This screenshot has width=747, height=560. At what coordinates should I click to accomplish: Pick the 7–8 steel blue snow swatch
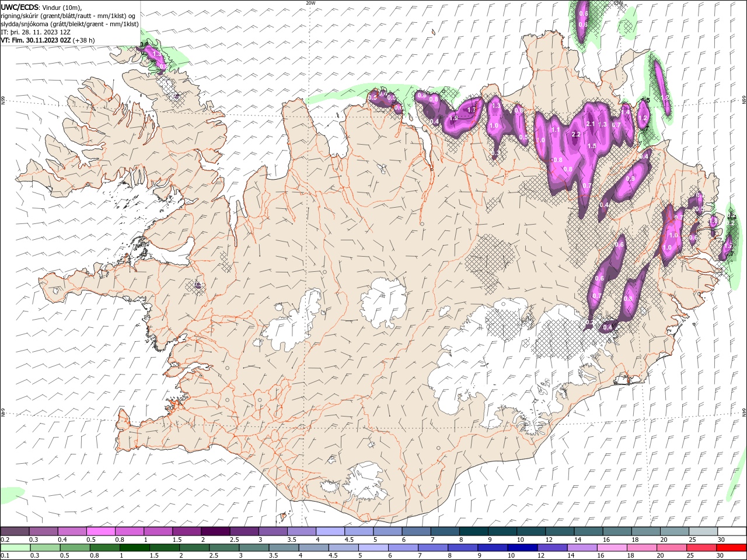click(x=445, y=531)
